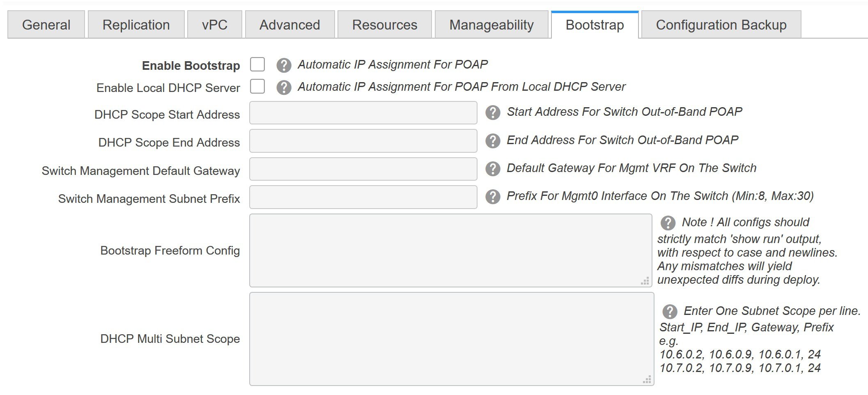
Task: Show help for Bootstrap Freeform Config
Action: tap(668, 223)
